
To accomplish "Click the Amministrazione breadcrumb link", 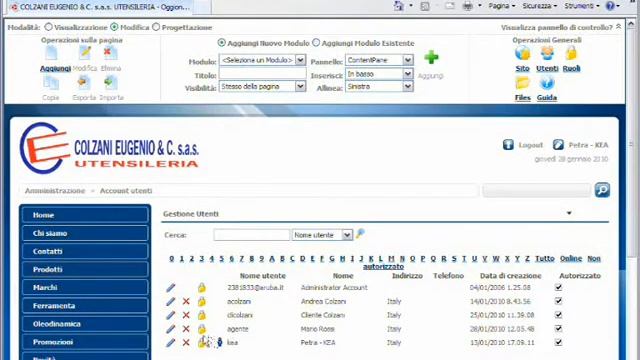I will click(55, 191).
